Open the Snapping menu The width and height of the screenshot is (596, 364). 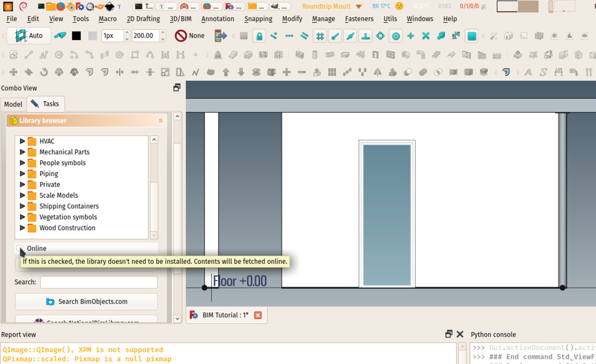click(258, 19)
